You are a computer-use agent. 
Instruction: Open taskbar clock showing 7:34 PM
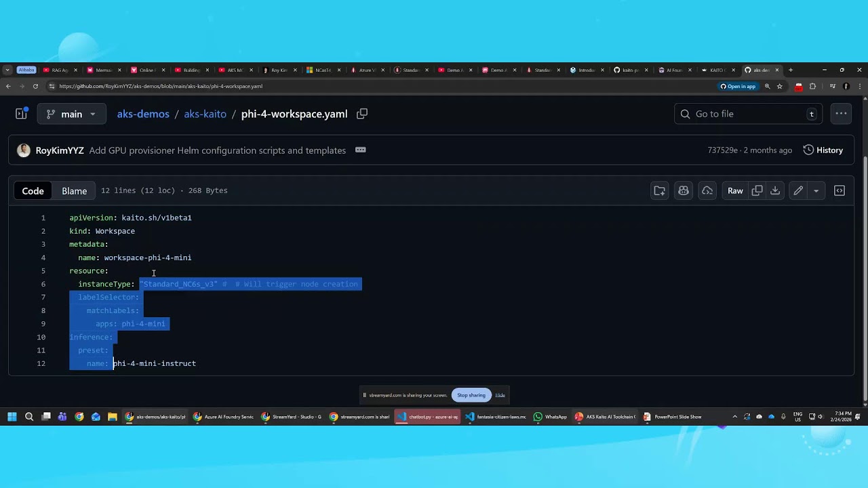click(x=842, y=417)
